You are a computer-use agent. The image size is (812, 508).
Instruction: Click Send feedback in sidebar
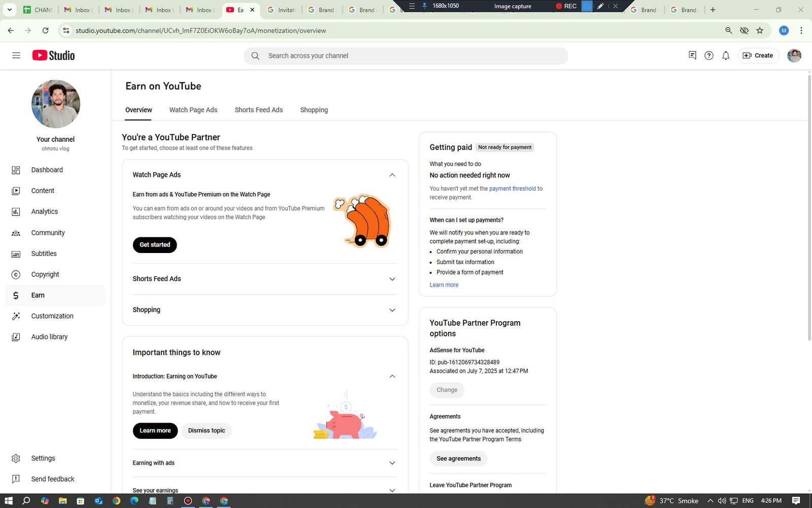point(56,479)
